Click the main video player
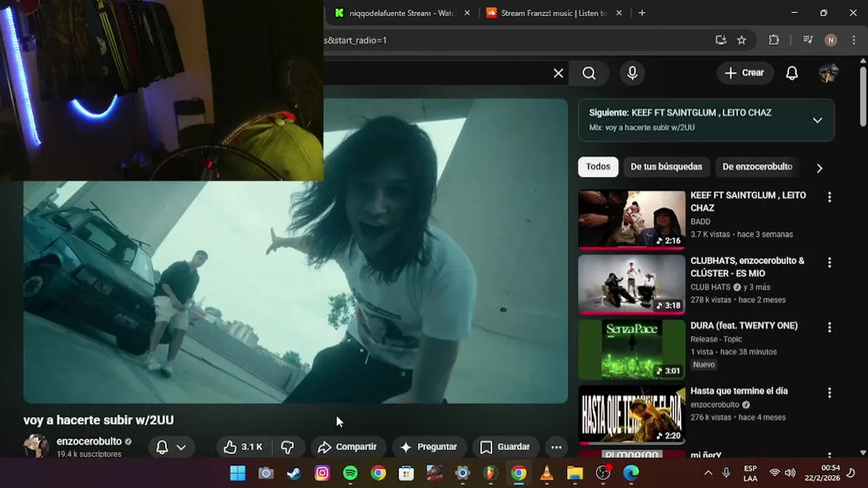868x488 pixels. click(x=296, y=251)
